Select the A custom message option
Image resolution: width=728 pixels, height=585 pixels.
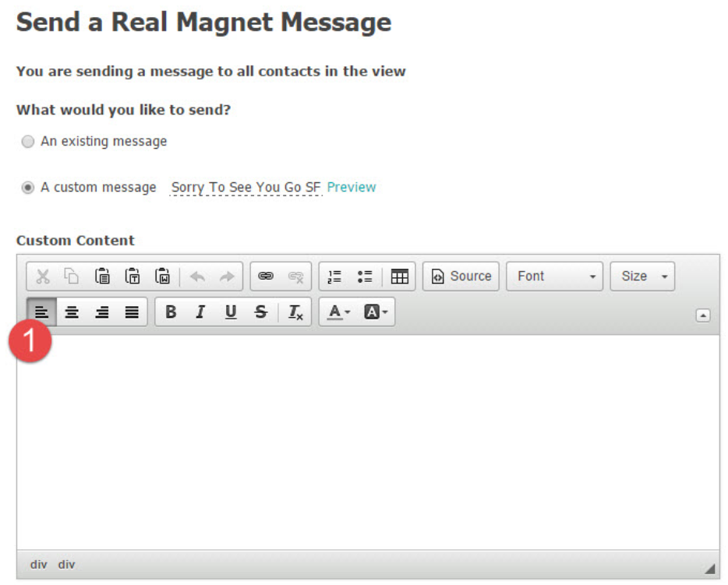pos(28,188)
